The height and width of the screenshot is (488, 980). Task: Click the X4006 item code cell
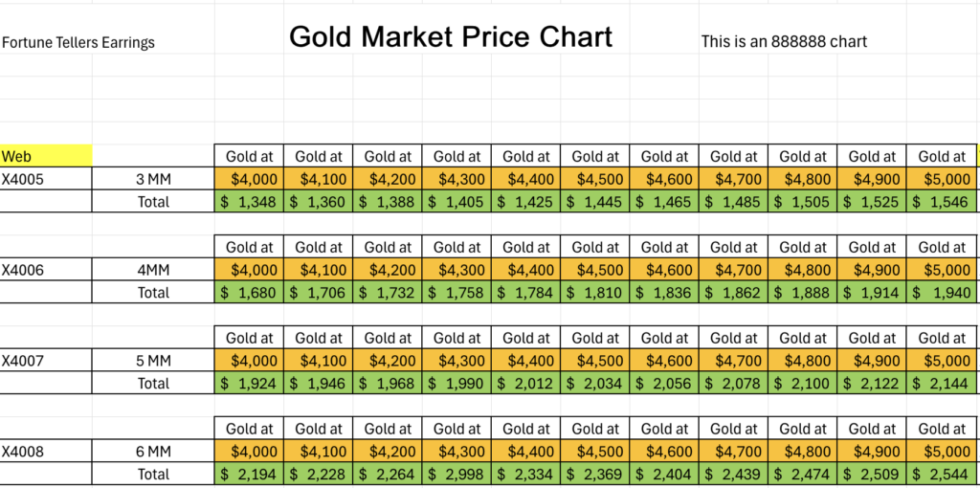point(23,270)
